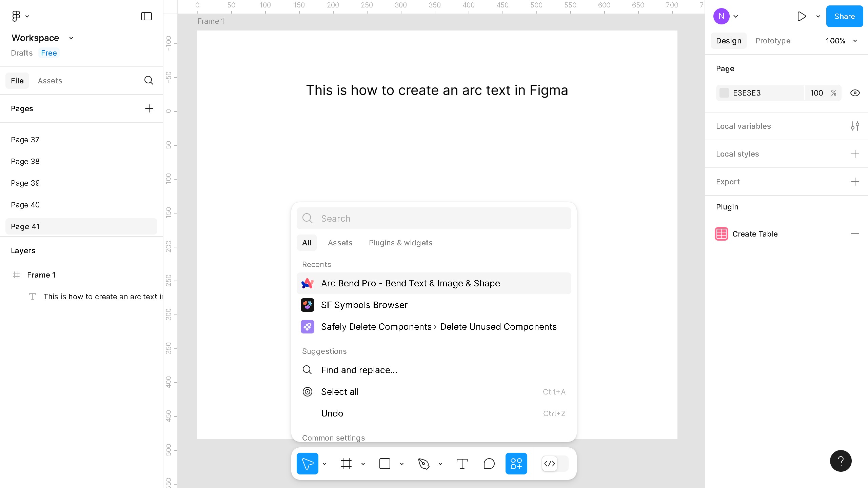868x488 pixels.
Task: Select the Comment tool
Action: click(x=489, y=463)
